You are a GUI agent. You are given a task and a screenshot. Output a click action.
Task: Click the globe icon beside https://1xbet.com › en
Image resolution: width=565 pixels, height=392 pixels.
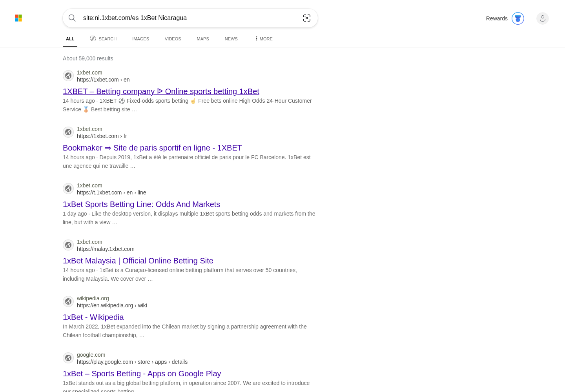(x=68, y=76)
